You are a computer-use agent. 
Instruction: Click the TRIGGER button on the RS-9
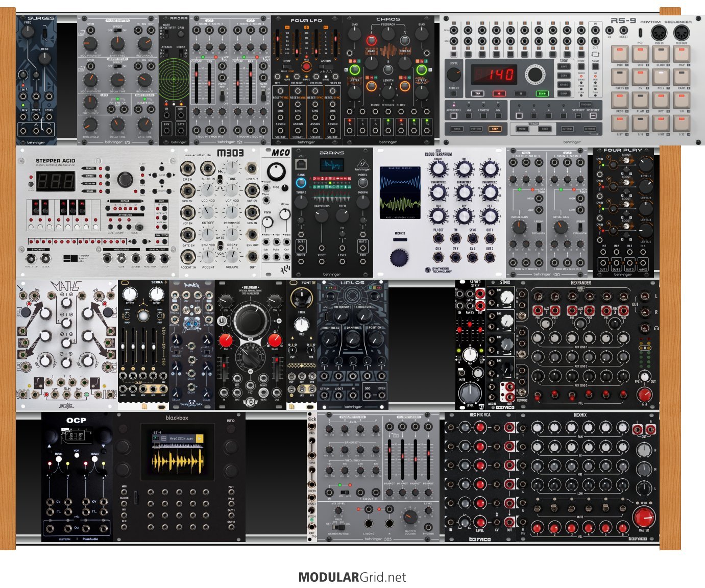coord(585,105)
